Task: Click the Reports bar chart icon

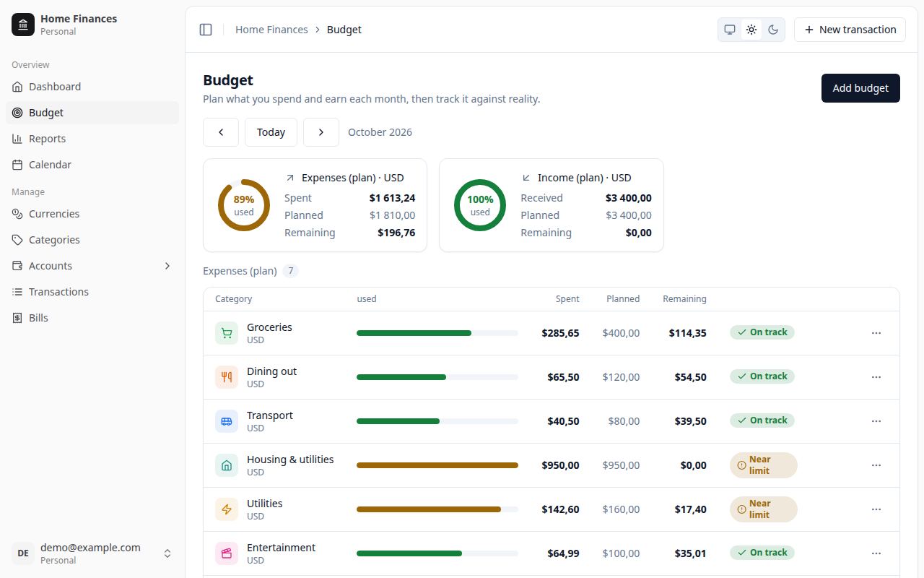Action: coord(17,139)
